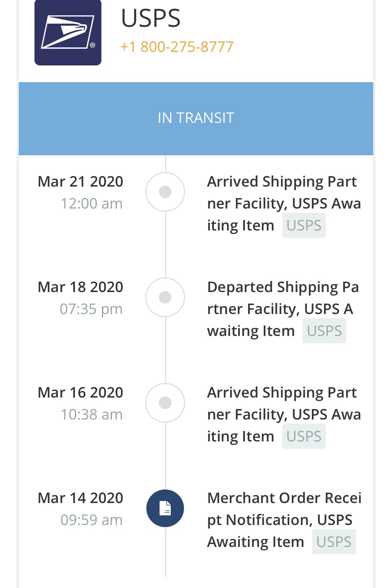Select the Mar 21 2020 timeline marker

point(165,192)
